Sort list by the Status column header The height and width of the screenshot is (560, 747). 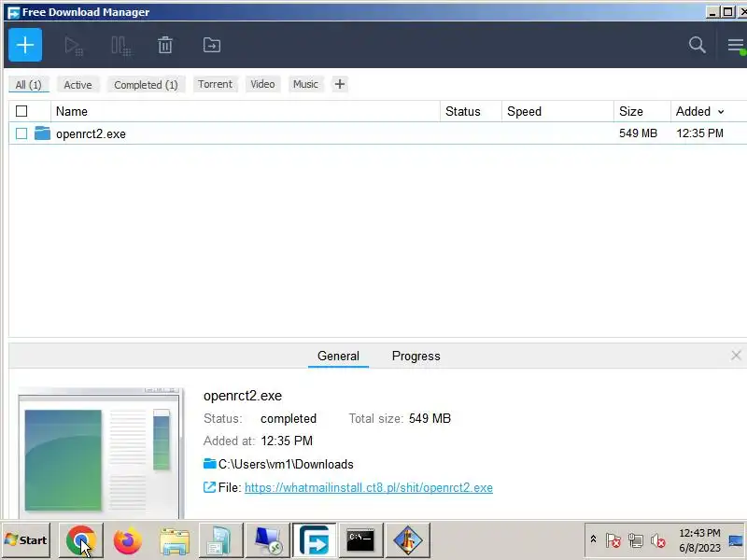[471, 111]
